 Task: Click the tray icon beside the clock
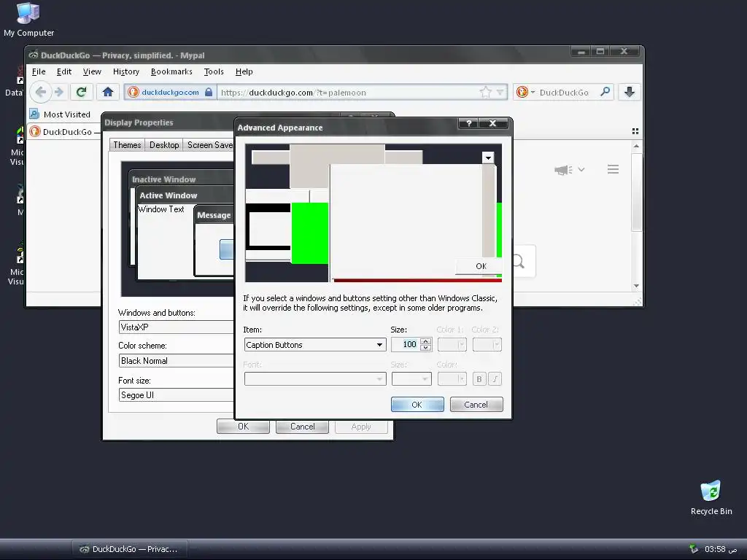click(x=694, y=549)
